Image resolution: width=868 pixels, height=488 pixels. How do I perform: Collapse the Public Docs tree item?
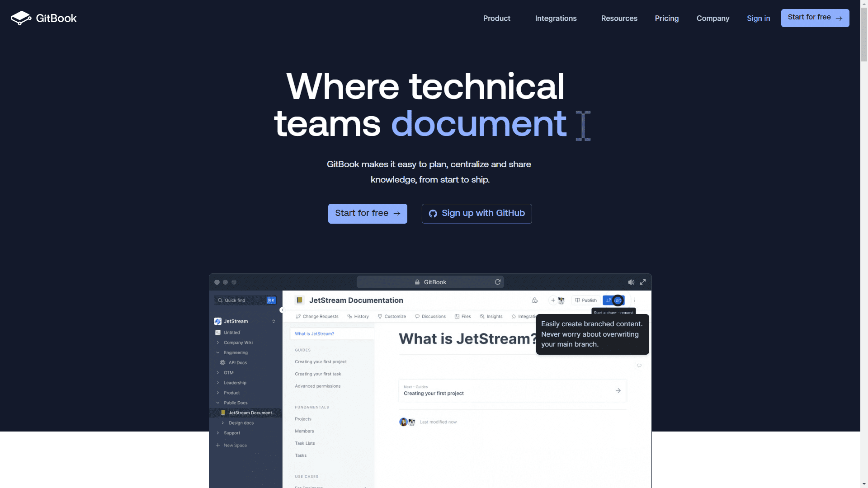pos(218,403)
